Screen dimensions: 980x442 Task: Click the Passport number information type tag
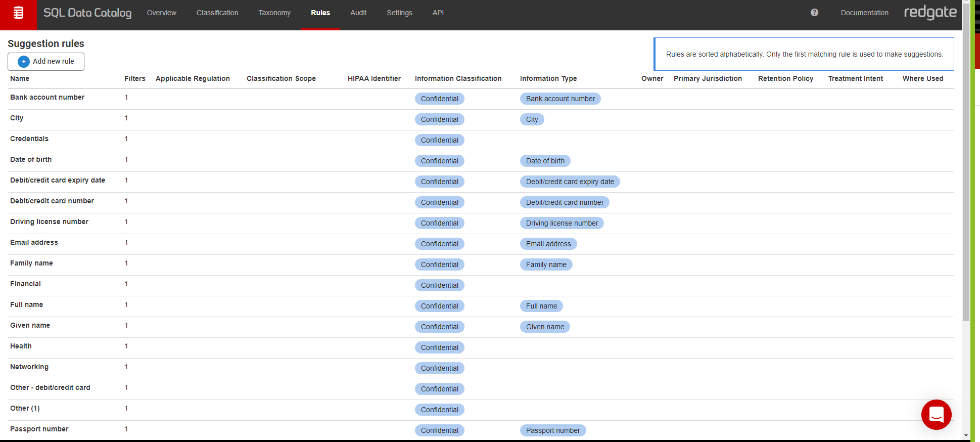click(x=553, y=430)
